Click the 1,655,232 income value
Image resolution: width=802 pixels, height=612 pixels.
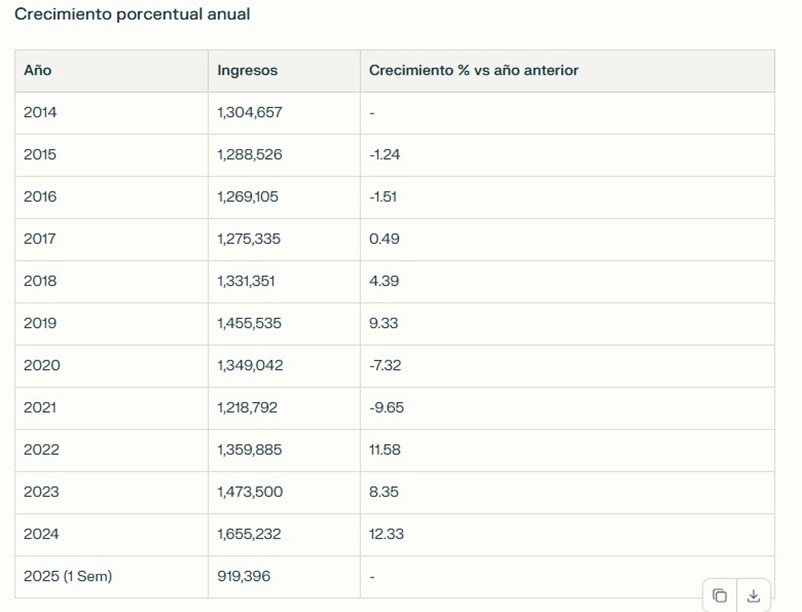(249, 534)
